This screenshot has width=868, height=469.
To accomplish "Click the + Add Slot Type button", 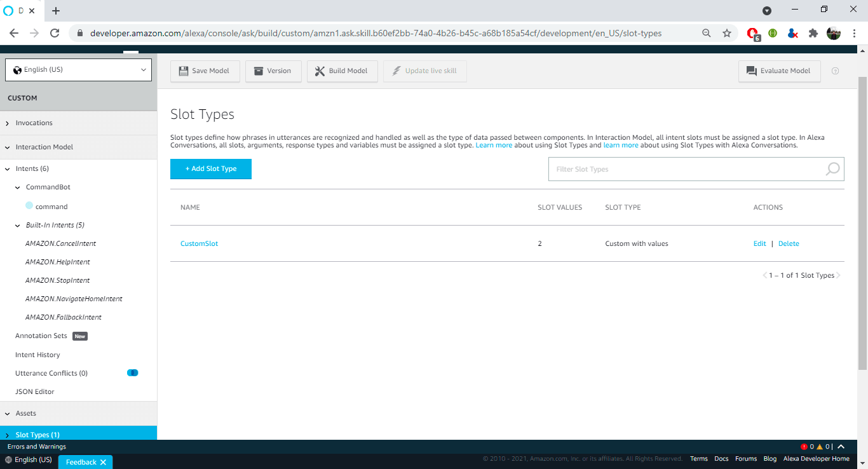I will pyautogui.click(x=211, y=169).
